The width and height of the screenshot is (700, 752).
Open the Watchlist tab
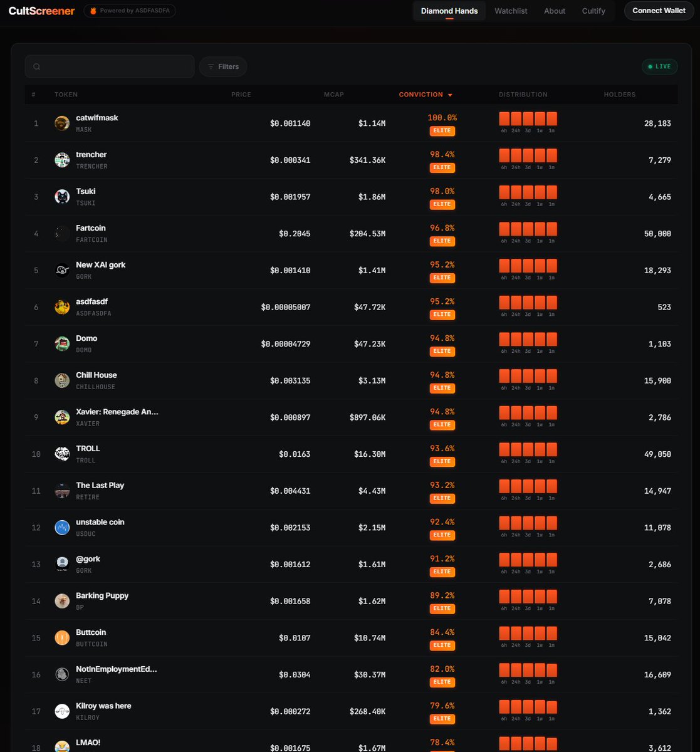511,11
